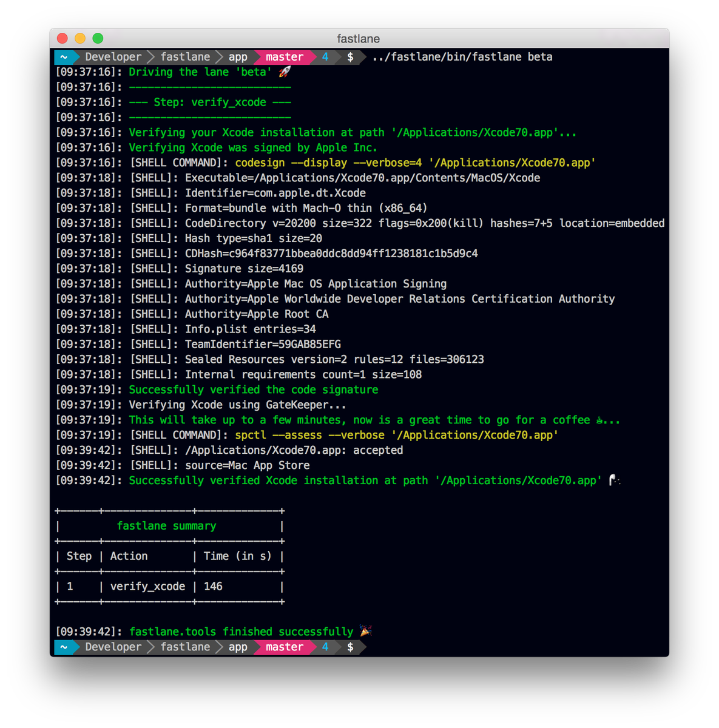Click the '146' time value

pyautogui.click(x=213, y=587)
